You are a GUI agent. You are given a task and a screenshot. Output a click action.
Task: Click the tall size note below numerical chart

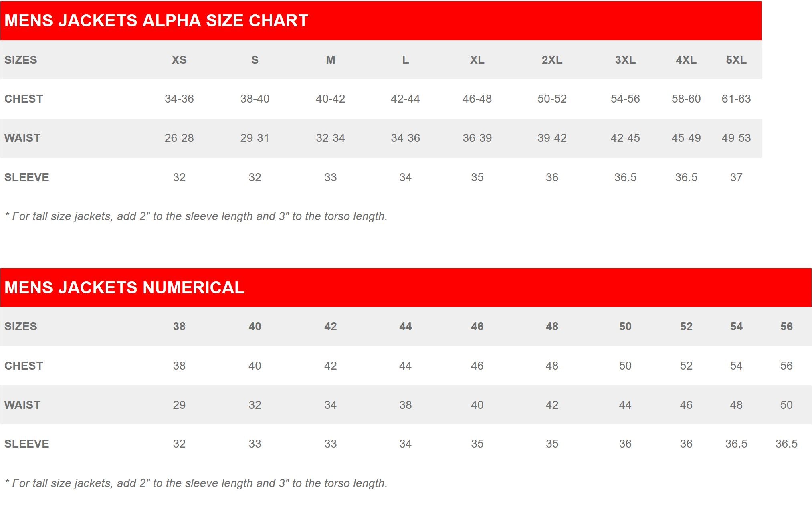(196, 483)
